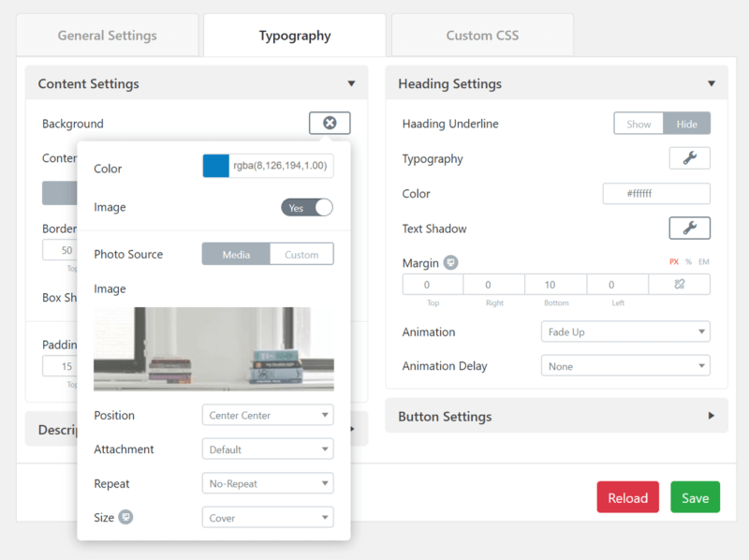749x560 pixels.
Task: Edit the Padding top value 15
Action: pyautogui.click(x=60, y=366)
